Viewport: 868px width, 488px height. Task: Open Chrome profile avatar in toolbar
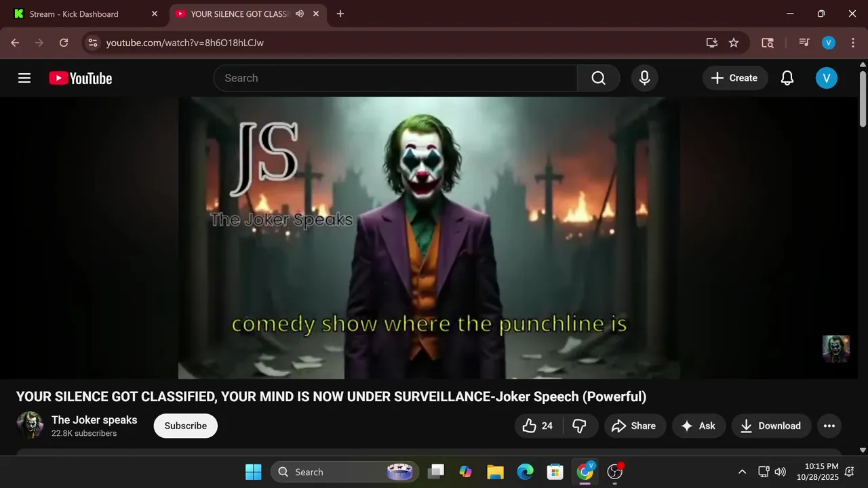828,43
